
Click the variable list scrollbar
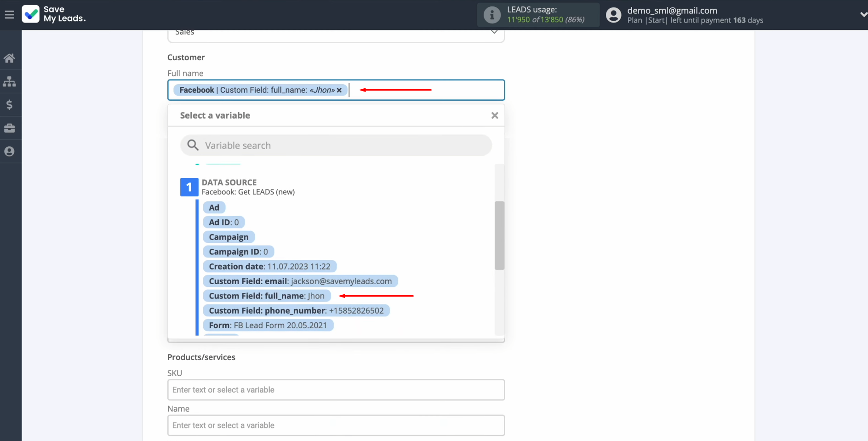click(499, 235)
